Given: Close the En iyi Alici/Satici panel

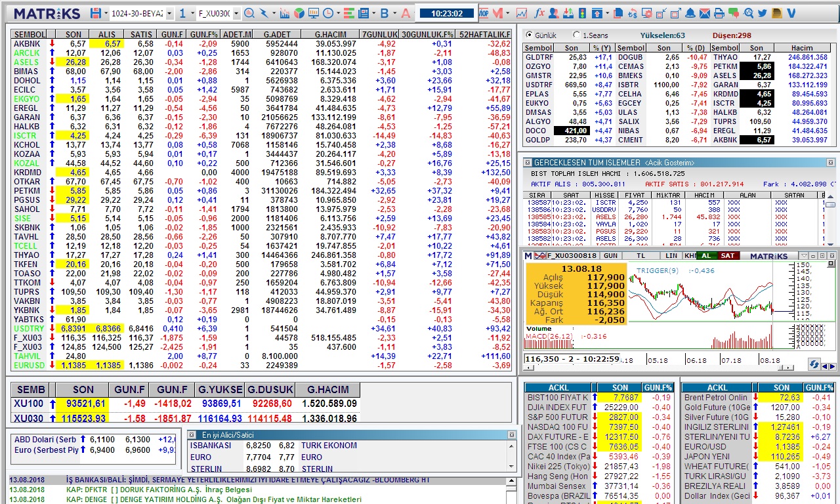Looking at the screenshot, I should coord(512,434).
